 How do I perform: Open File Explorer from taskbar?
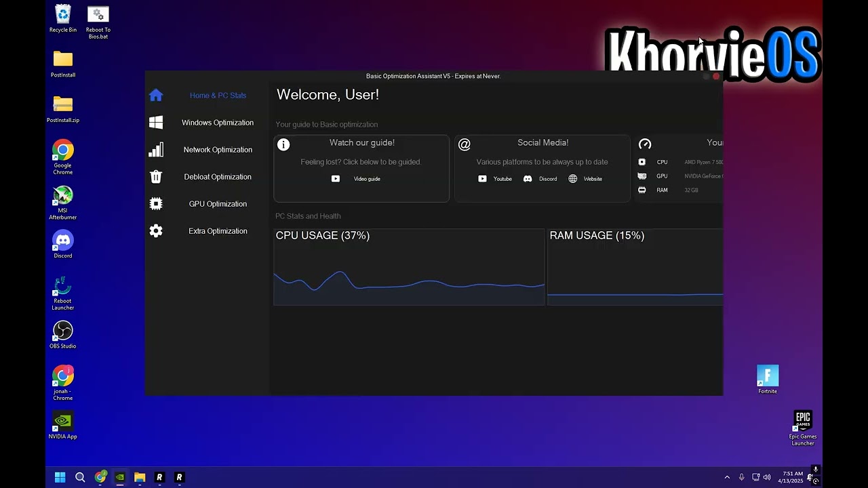click(x=140, y=477)
